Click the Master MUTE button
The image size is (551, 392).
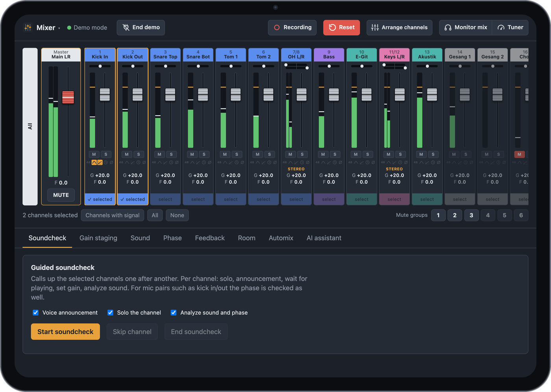[x=61, y=195]
